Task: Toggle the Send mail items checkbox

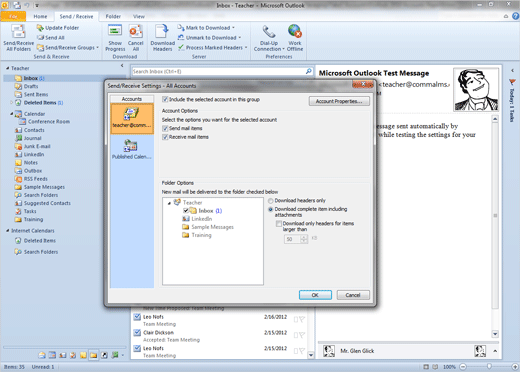Action: pyautogui.click(x=165, y=128)
